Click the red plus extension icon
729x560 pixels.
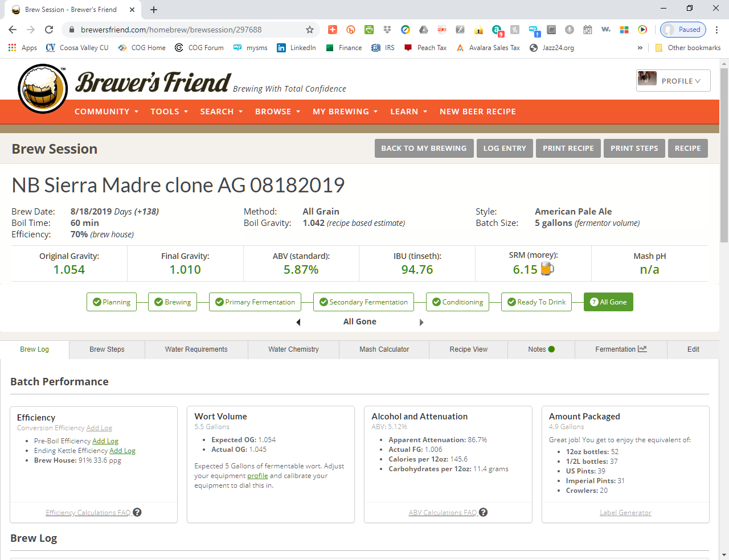tap(333, 30)
